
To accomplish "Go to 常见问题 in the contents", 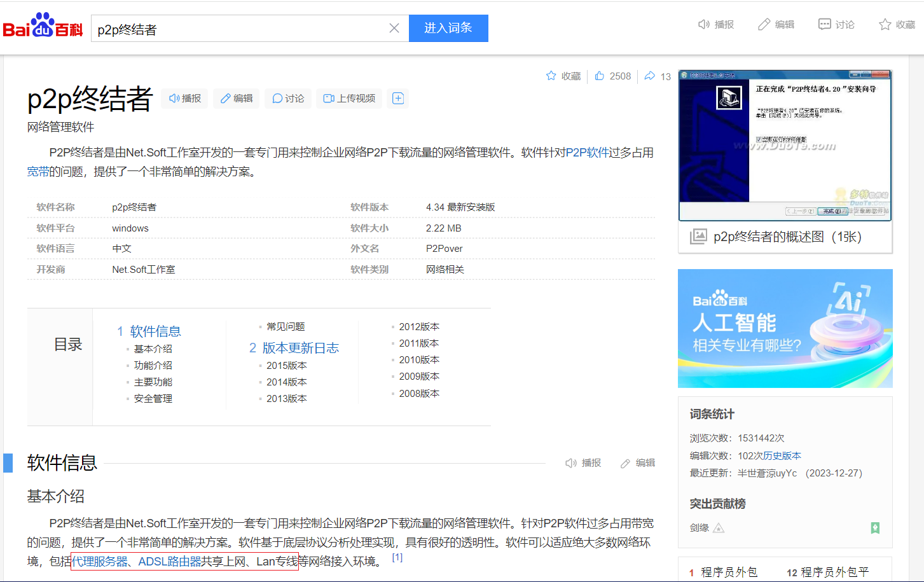I will (x=286, y=326).
